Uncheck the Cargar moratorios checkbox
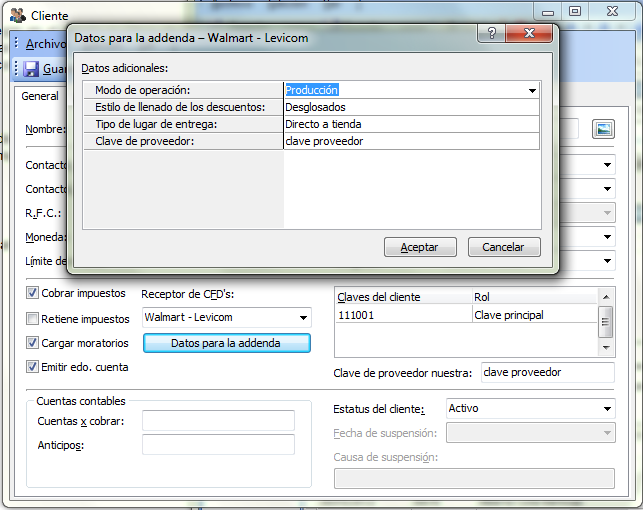 32,343
